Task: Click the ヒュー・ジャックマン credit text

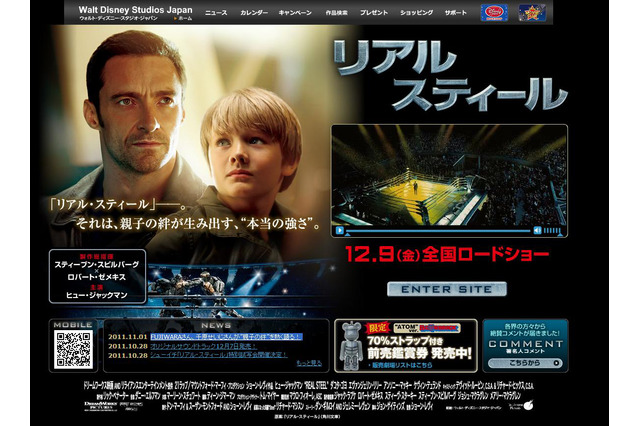Action: coord(97,295)
